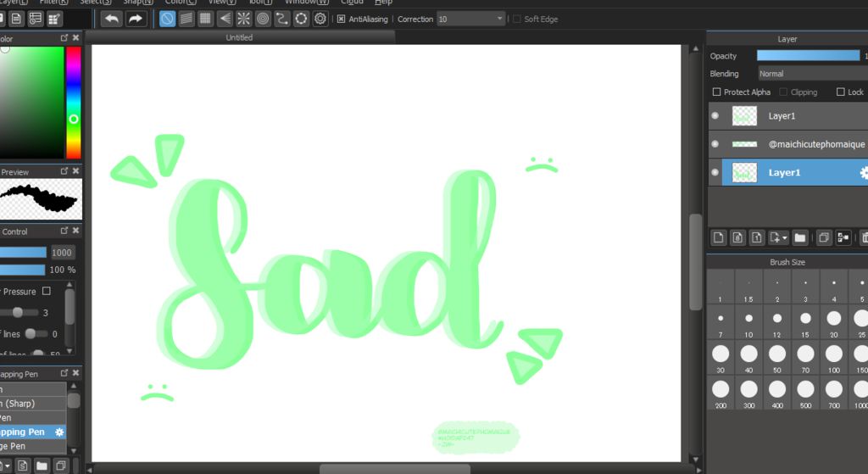Image resolution: width=868 pixels, height=474 pixels.
Task: Click the Undo arrow in the toolbar
Action: (112, 19)
